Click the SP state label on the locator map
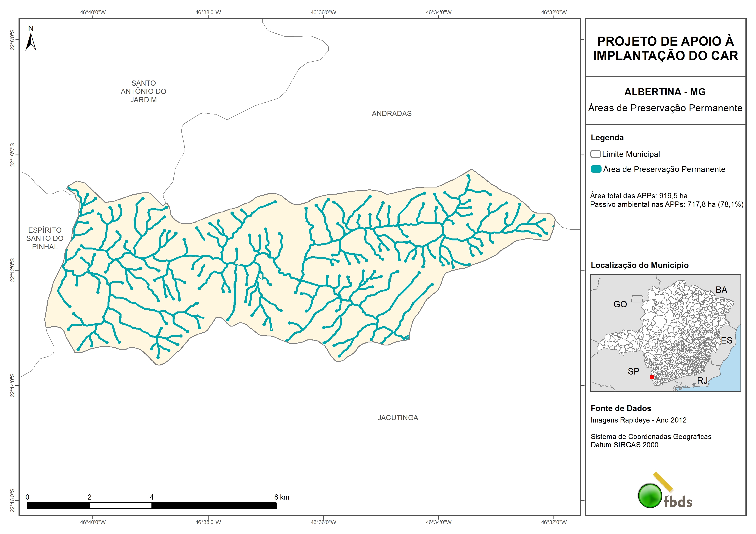 coord(633,371)
